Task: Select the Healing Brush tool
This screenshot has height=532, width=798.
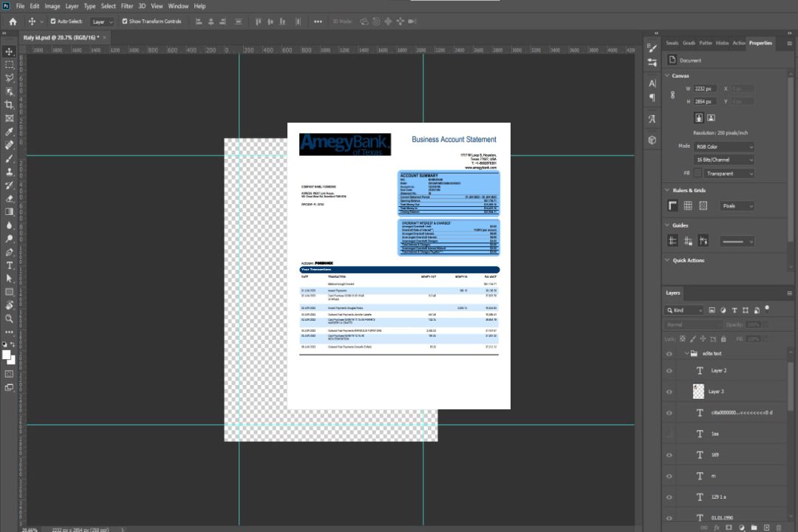Action: (x=9, y=145)
